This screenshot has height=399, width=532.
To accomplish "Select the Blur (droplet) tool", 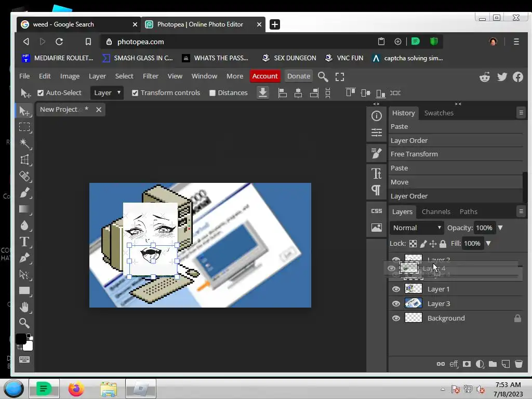I will point(24,225).
